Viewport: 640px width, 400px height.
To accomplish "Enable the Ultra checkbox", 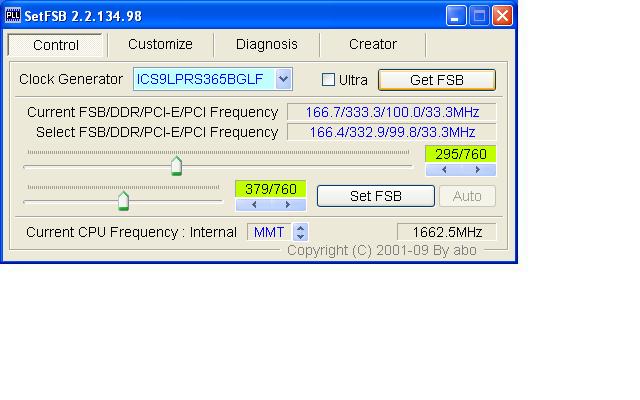I will point(328,80).
